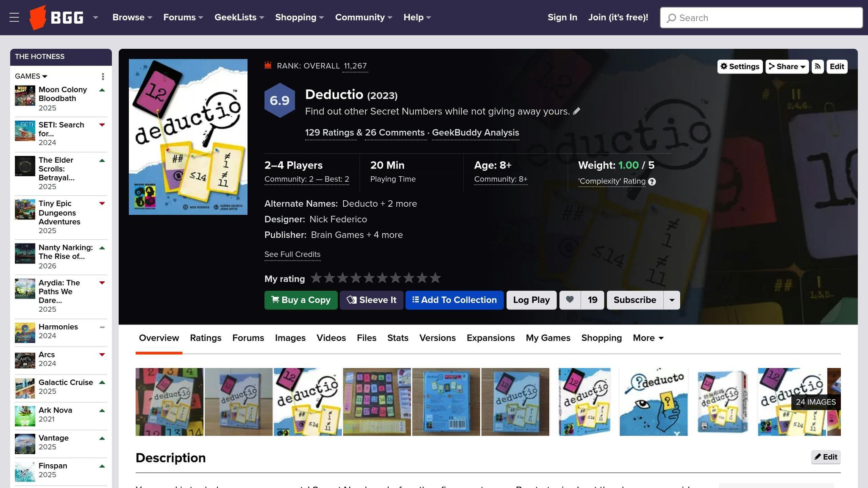Switch to the Versions tab
The width and height of the screenshot is (868, 488).
coord(437,338)
